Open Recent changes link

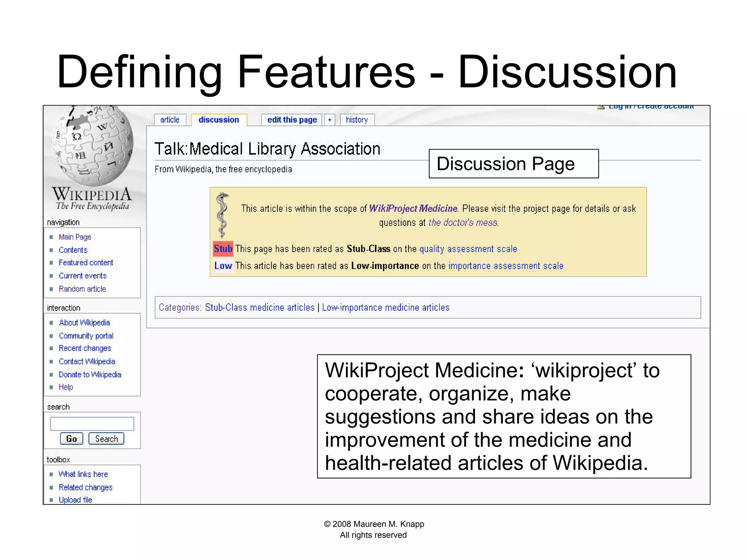pos(85,348)
